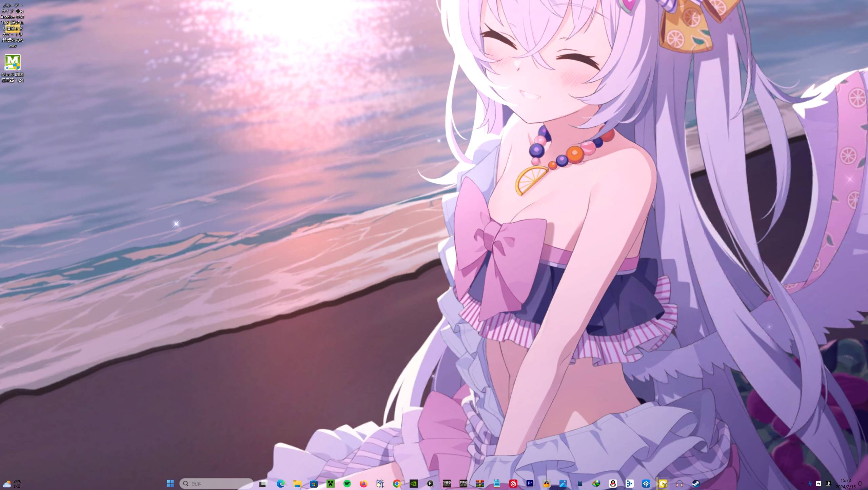Viewport: 868px width, 490px height.
Task: Launch Minecraft from the taskbar
Action: tap(330, 484)
